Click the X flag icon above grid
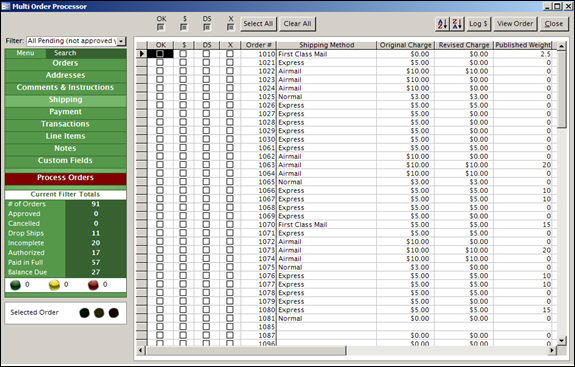575x367 pixels. [x=230, y=27]
